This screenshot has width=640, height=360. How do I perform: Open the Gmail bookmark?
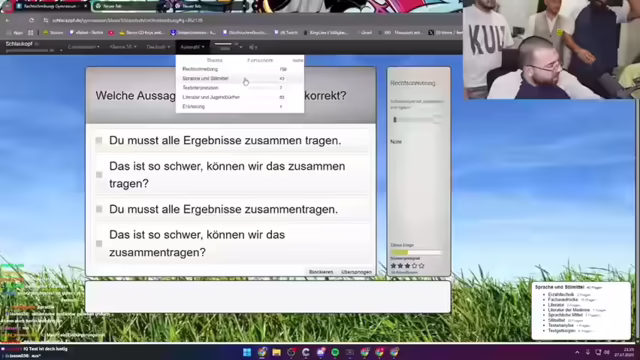(x=364, y=32)
